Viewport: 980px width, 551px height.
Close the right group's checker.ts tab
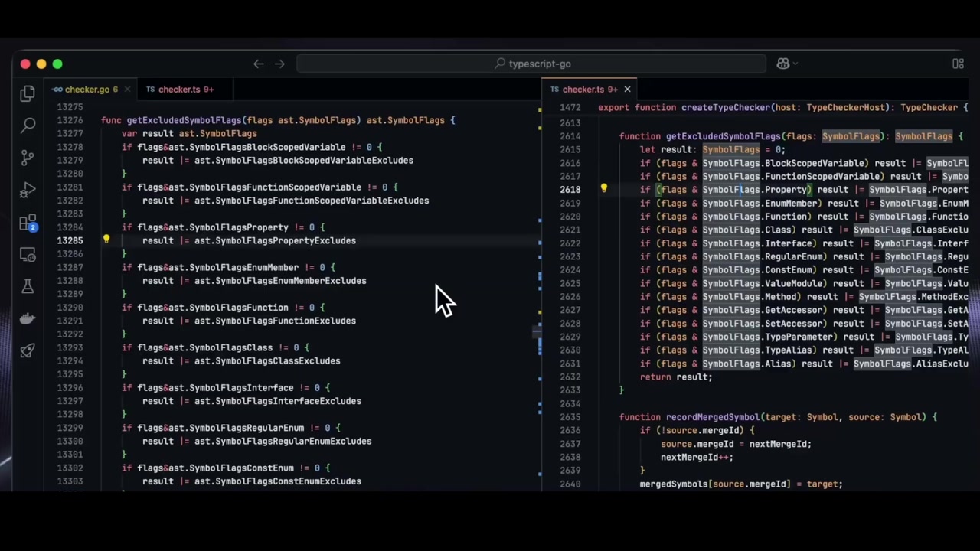[627, 90]
